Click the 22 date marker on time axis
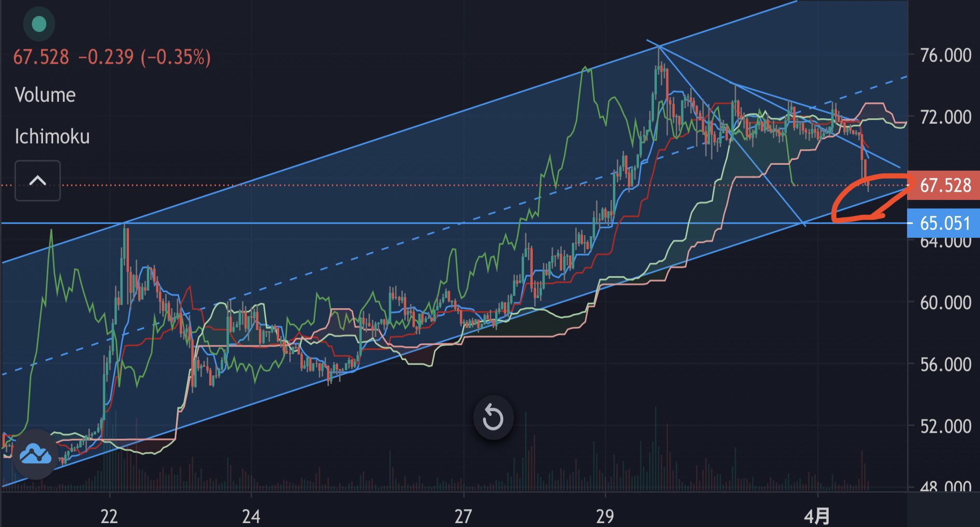This screenshot has width=980, height=527. pos(109,516)
